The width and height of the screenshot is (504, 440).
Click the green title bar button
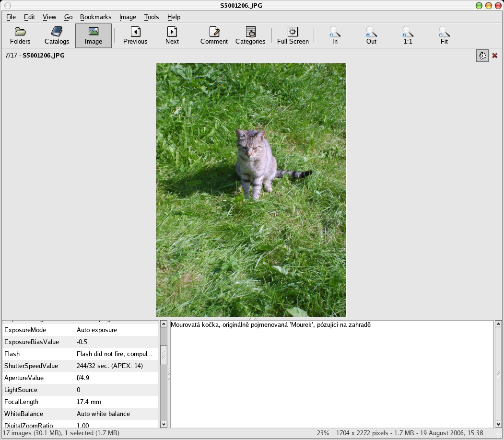point(479,5)
